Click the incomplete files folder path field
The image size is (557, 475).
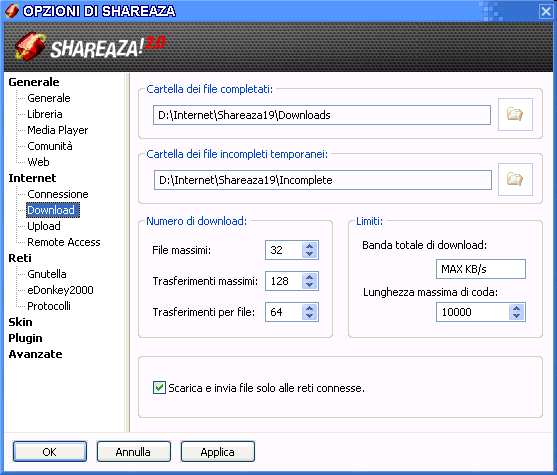[x=323, y=180]
